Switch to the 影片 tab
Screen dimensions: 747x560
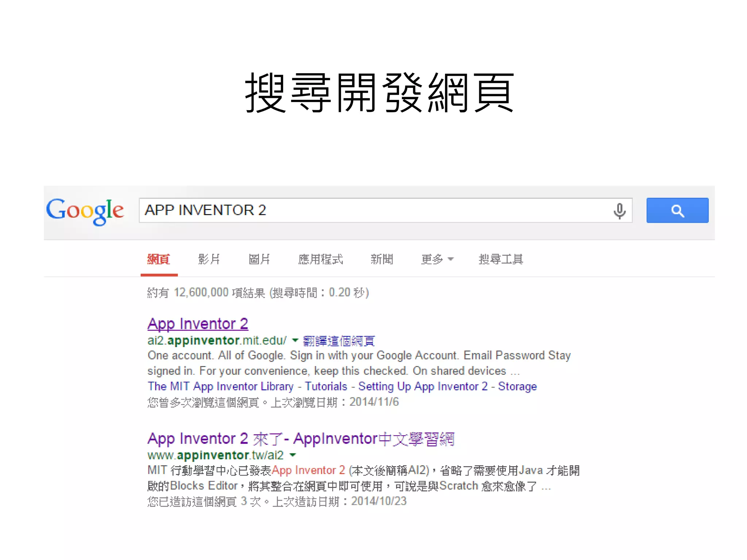coord(209,259)
